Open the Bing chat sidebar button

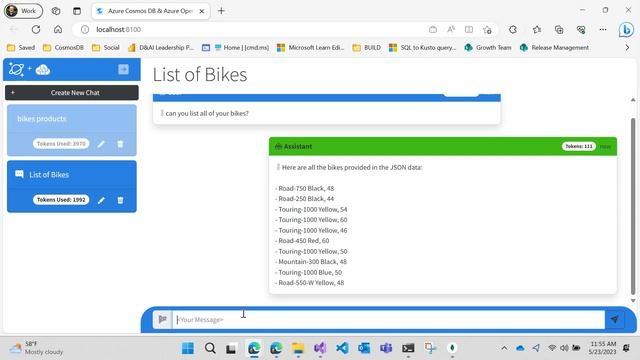[626, 29]
